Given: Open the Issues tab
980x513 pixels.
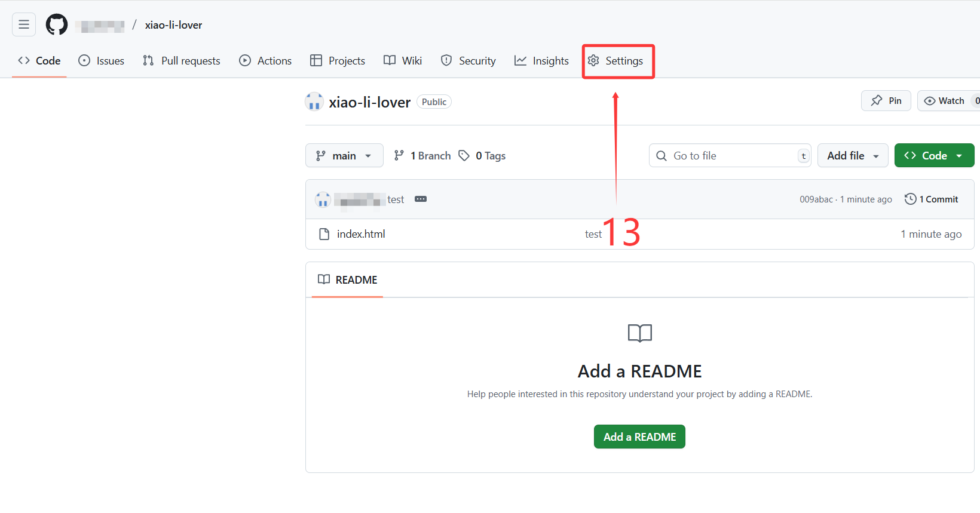Looking at the screenshot, I should (102, 60).
